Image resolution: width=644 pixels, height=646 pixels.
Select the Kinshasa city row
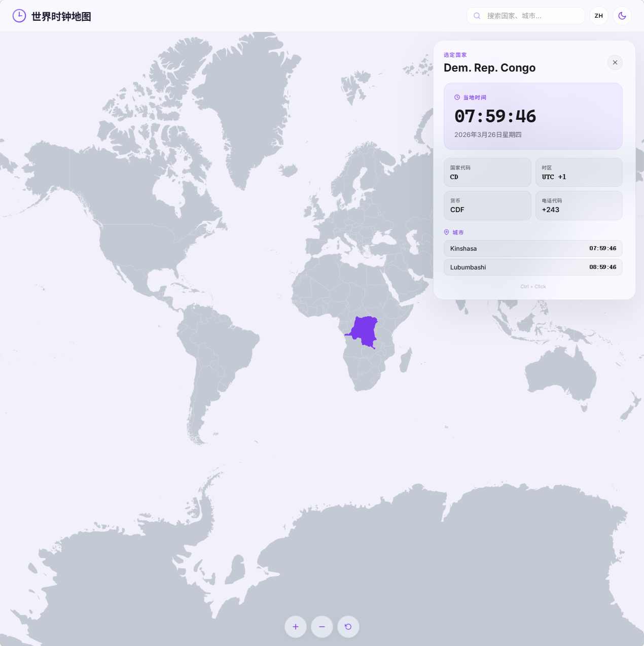tap(533, 249)
